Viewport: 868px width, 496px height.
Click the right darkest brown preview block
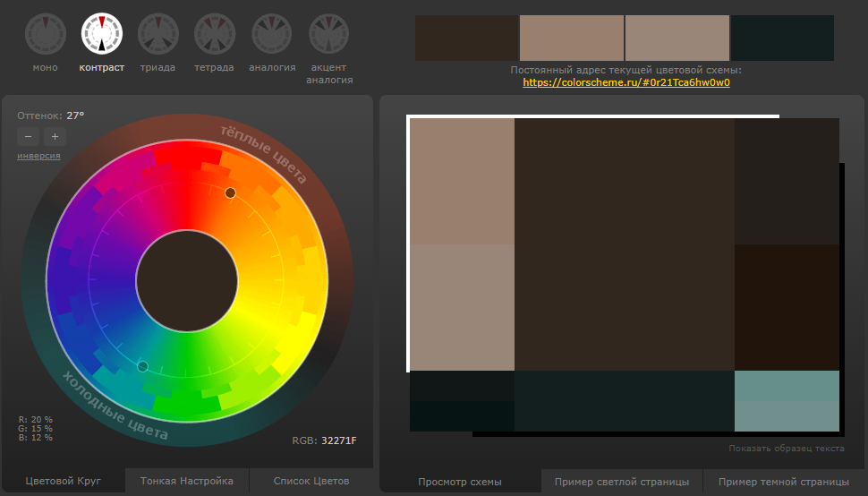pos(787,307)
